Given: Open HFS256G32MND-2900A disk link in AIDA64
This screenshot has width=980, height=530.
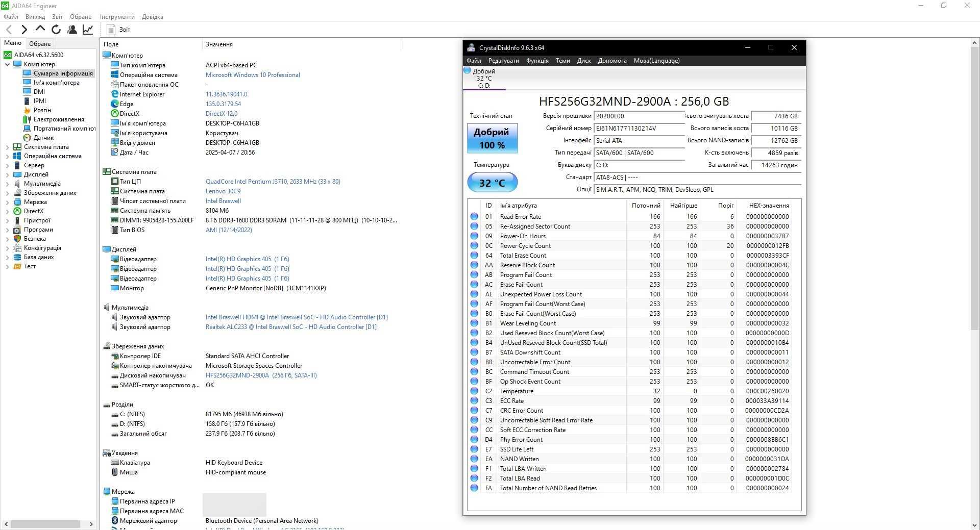Looking at the screenshot, I should (x=261, y=375).
